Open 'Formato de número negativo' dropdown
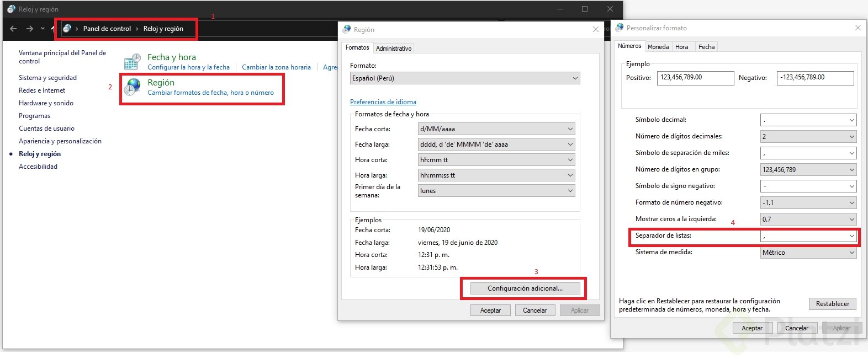Viewport: 868px width, 359px height. [x=808, y=202]
